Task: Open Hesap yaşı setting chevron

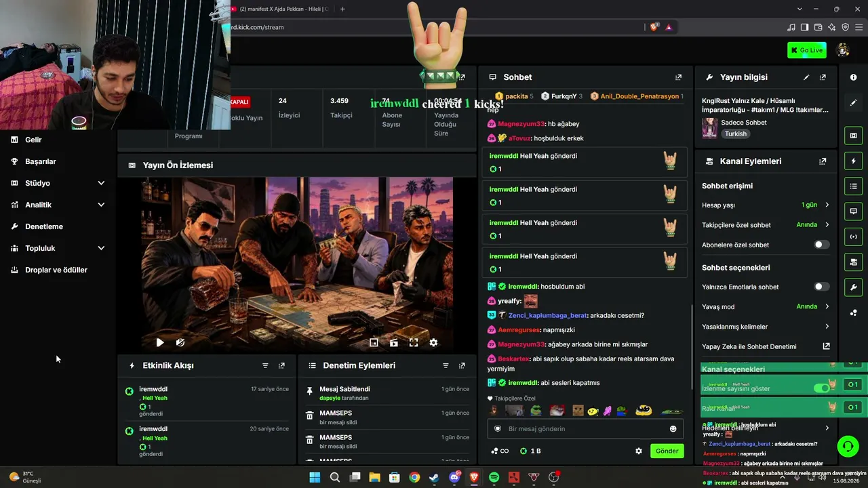Action: tap(827, 205)
